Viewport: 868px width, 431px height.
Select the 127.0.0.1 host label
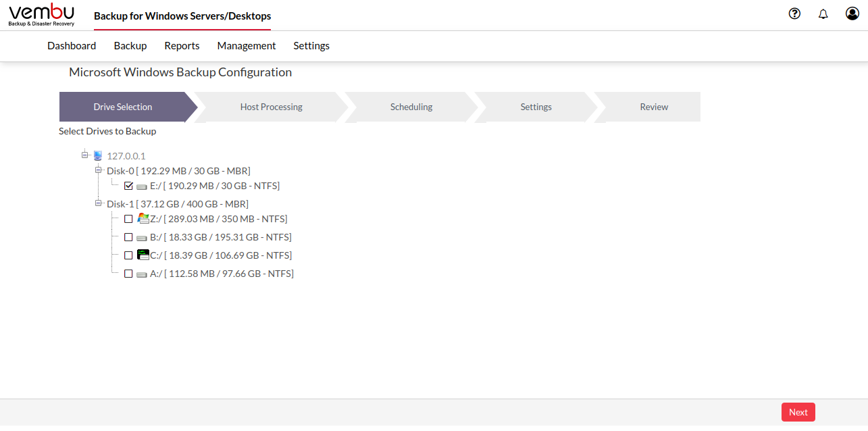126,155
